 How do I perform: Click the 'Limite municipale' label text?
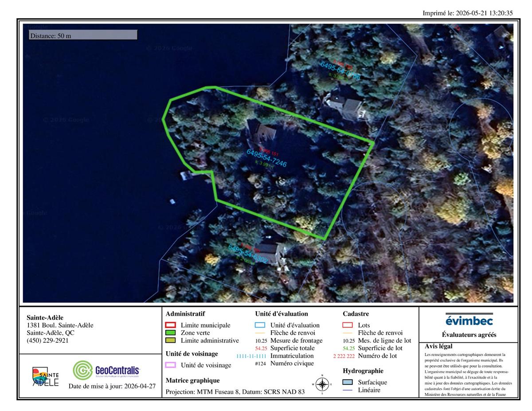[206, 325]
